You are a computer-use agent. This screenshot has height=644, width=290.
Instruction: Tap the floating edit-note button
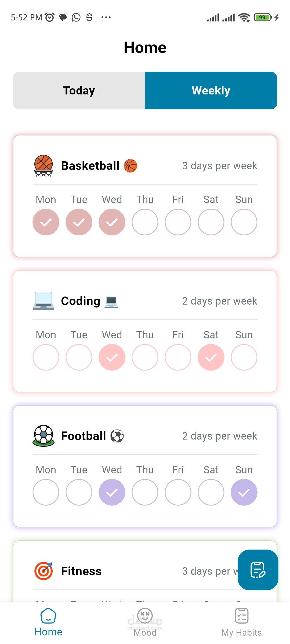[258, 570]
